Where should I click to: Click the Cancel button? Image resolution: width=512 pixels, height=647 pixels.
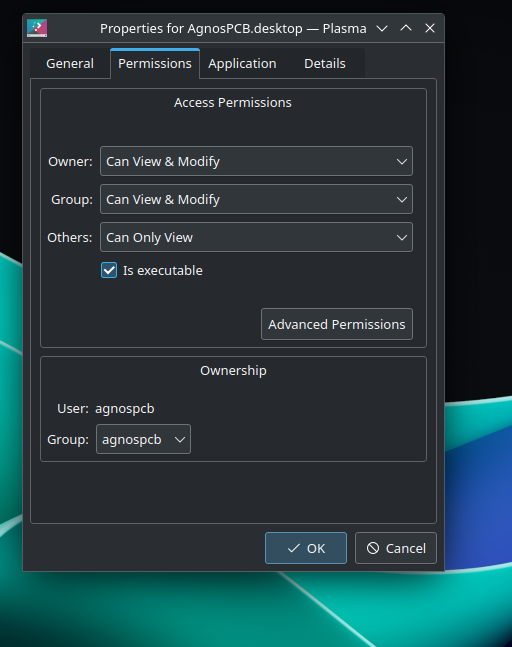click(396, 548)
